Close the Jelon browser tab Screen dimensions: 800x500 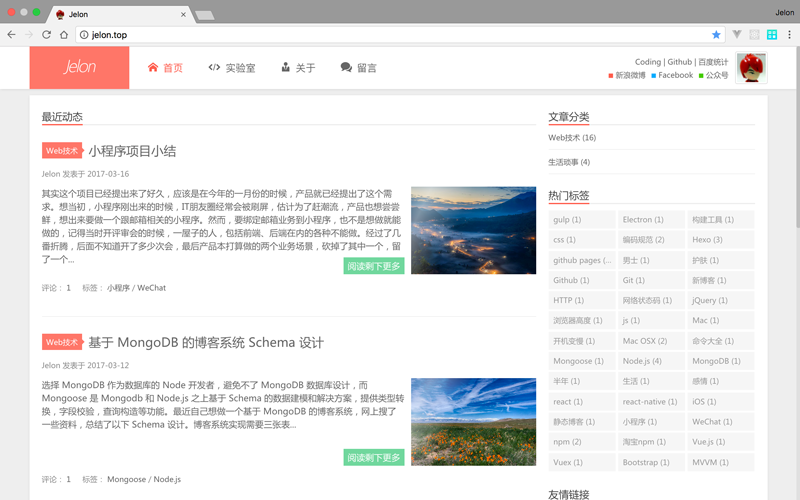tap(182, 14)
